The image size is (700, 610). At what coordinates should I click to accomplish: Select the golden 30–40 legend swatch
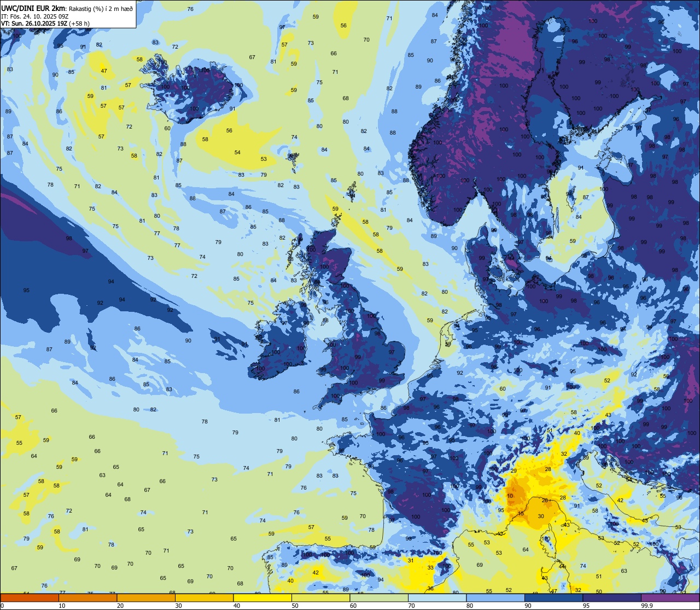tap(204, 597)
